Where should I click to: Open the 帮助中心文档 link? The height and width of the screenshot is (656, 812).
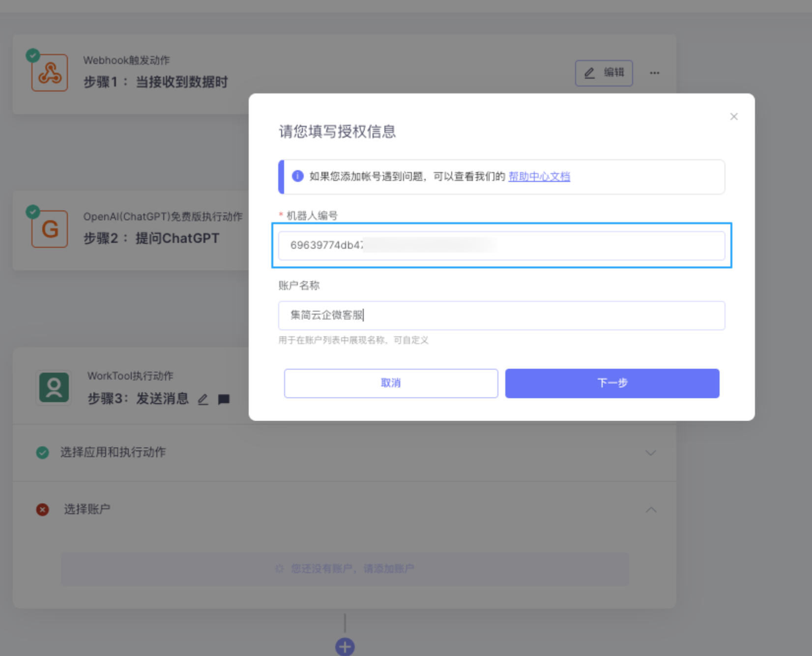pos(539,176)
